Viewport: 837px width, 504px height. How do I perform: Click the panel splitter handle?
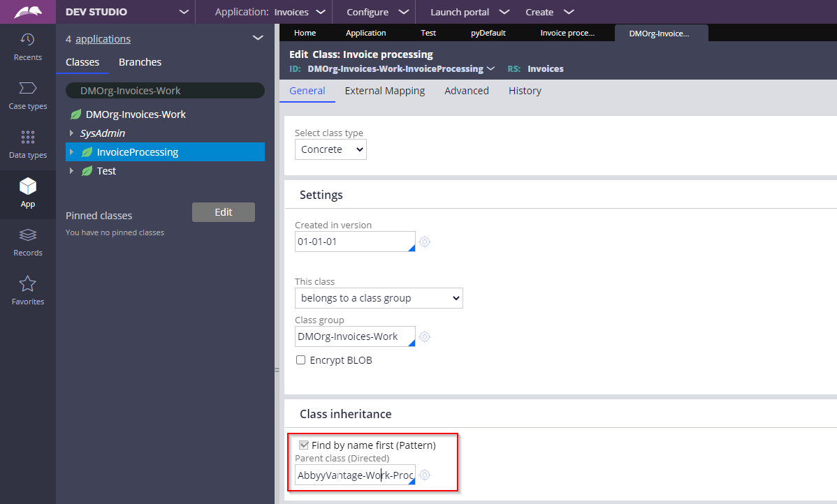[x=277, y=369]
